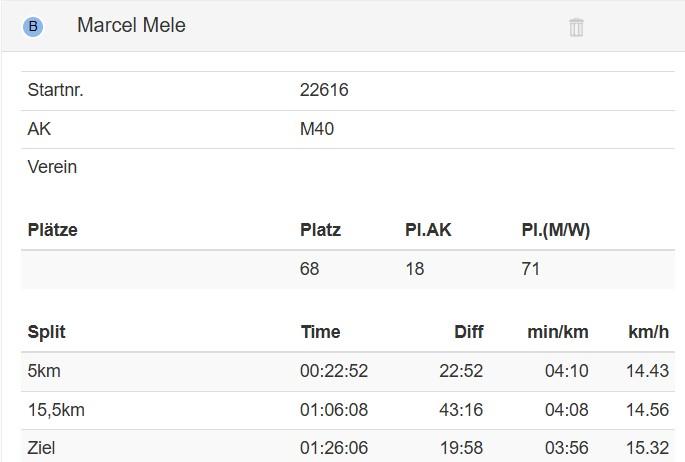Click the min/km column header

point(558,332)
